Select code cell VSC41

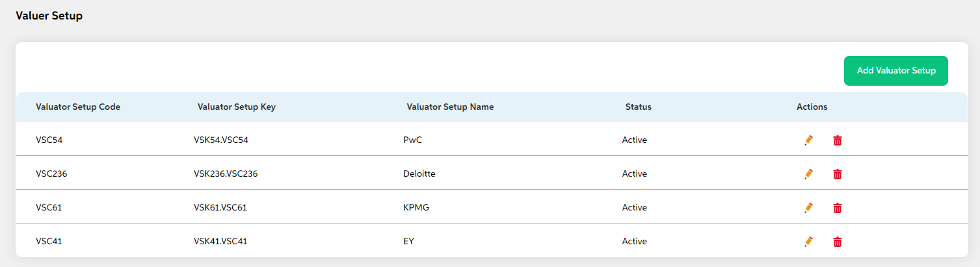(49, 241)
